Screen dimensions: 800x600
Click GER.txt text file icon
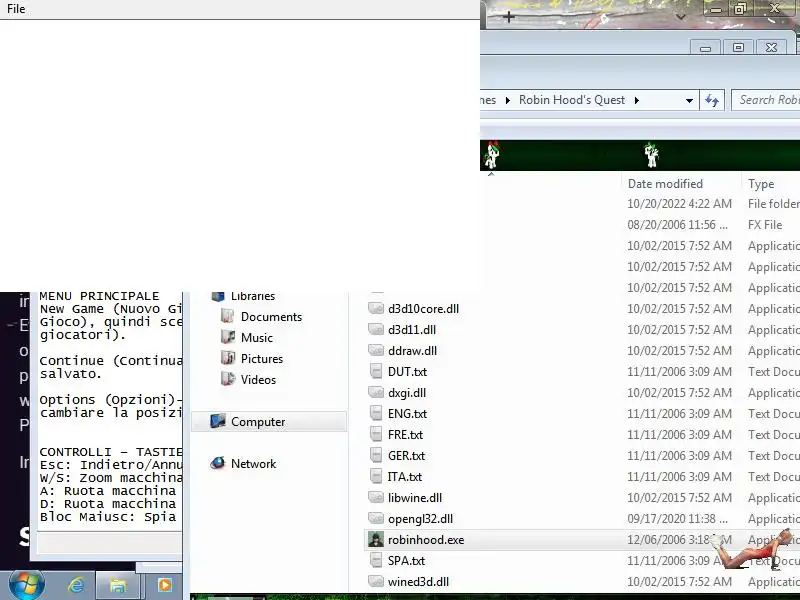[x=376, y=455]
